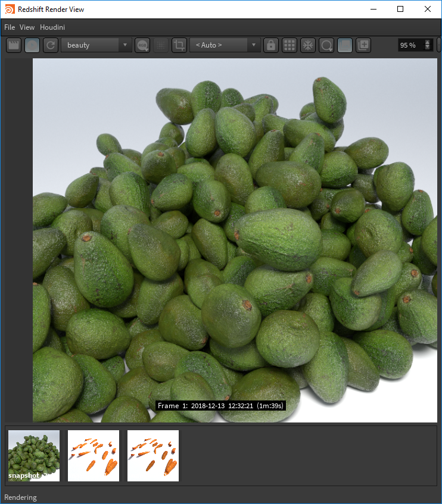442x504 pixels.
Task: Click the magnifier circle icon
Action: [x=326, y=45]
